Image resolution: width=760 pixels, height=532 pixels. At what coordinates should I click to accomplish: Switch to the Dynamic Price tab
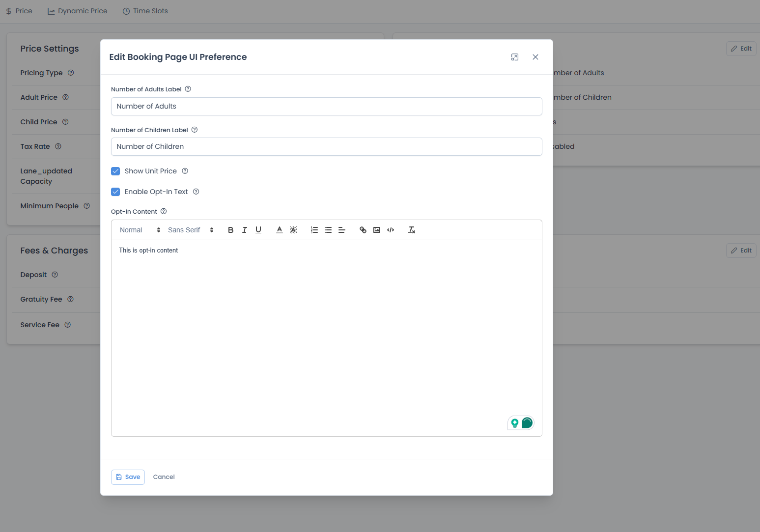click(x=77, y=11)
